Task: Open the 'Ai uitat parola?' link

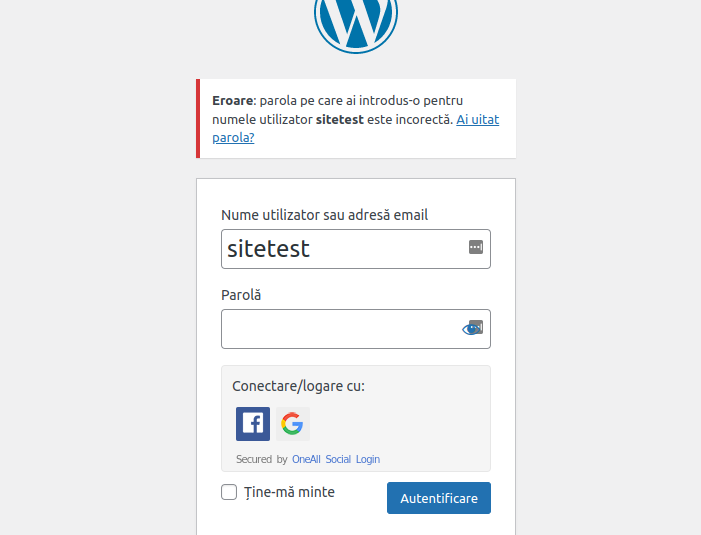Action: [355, 129]
